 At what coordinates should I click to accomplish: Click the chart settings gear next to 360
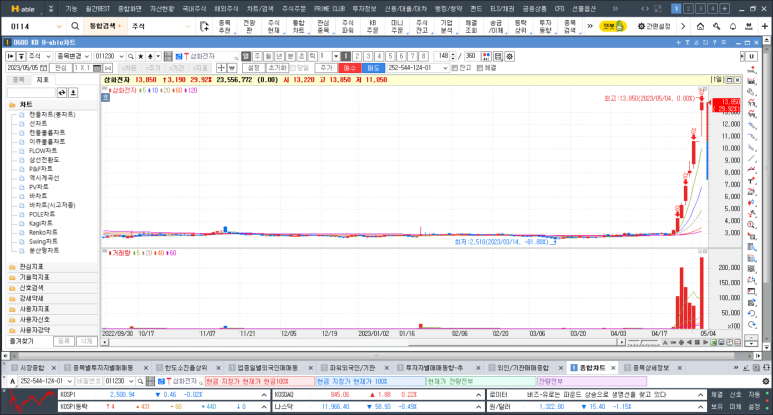click(x=509, y=56)
